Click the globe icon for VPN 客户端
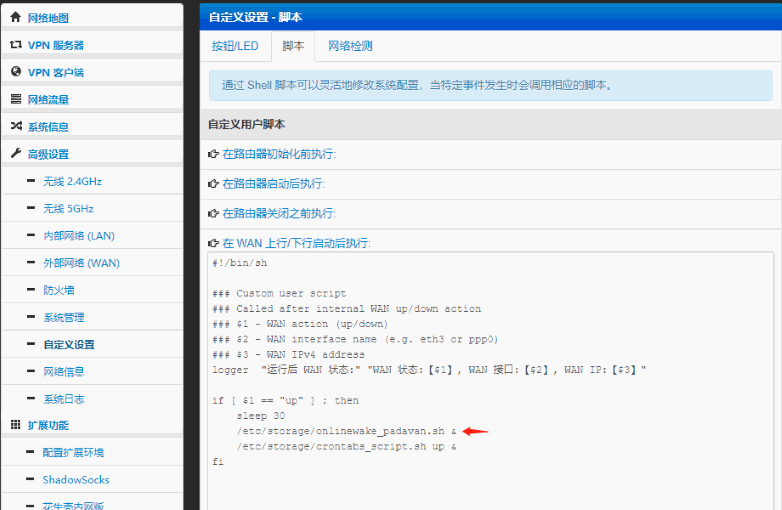 coord(16,71)
